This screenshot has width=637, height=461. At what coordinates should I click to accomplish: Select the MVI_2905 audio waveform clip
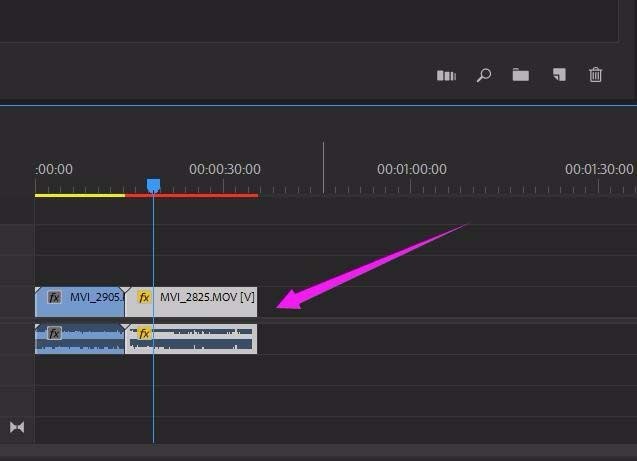(x=80, y=339)
